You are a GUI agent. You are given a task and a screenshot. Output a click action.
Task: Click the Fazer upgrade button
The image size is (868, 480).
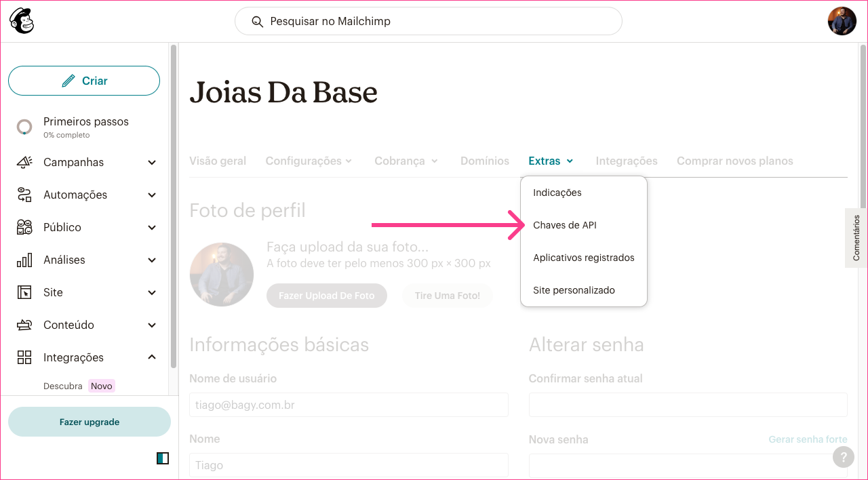[90, 422]
